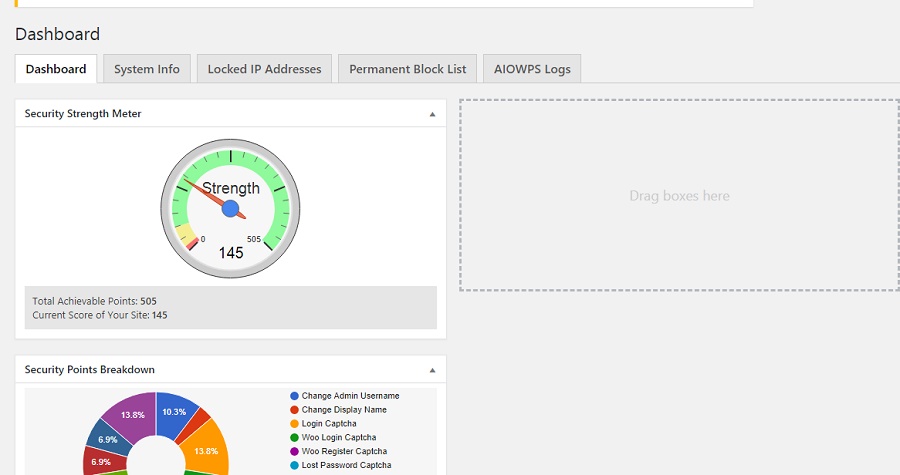Image resolution: width=900 pixels, height=475 pixels.
Task: Click the gauge value 145
Action: (231, 252)
